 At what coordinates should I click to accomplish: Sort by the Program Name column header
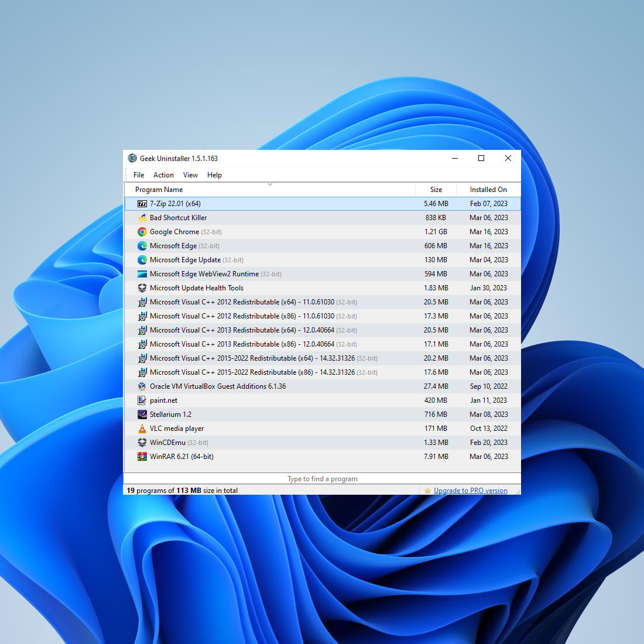[x=270, y=190]
